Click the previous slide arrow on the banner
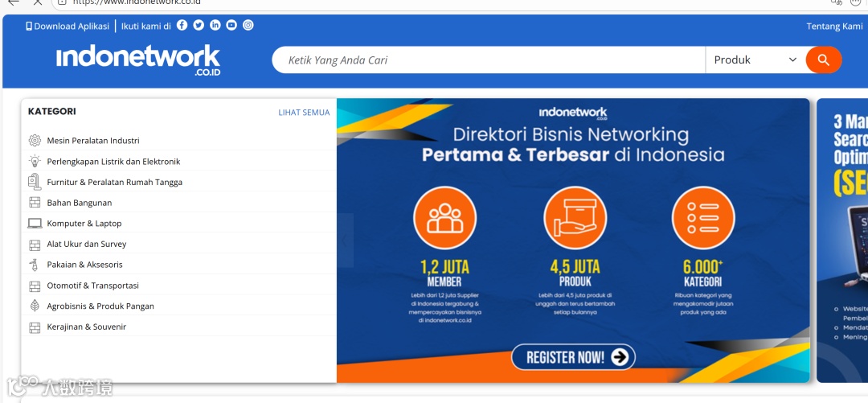The width and height of the screenshot is (868, 403). point(346,241)
